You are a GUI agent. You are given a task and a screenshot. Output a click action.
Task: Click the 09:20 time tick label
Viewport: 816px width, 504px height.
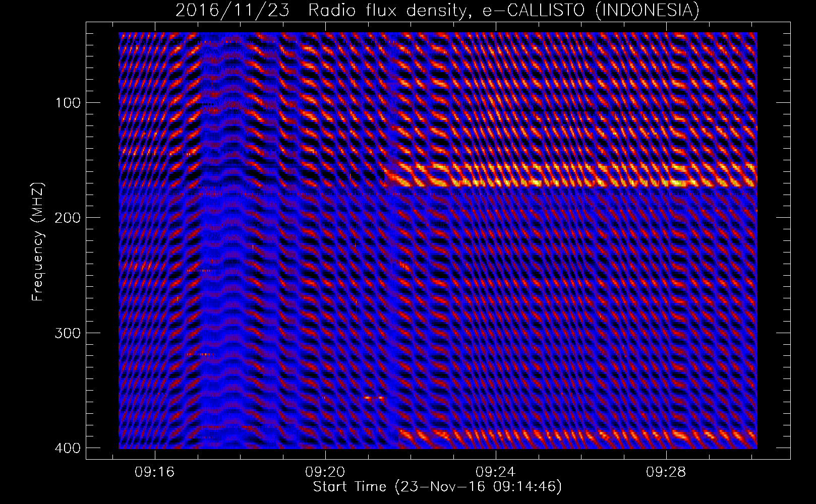pos(325,472)
